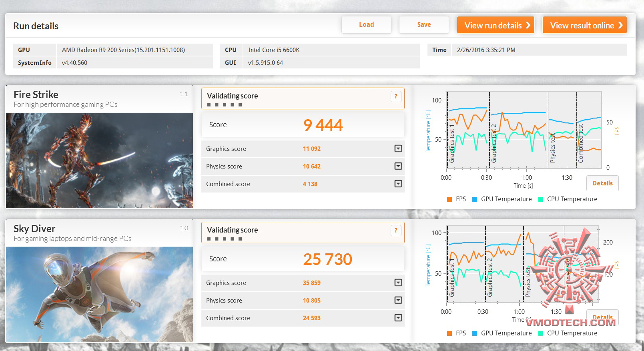The width and height of the screenshot is (644, 351).
Task: Select Fire Strike graphics score 11 092
Action: pyautogui.click(x=312, y=149)
